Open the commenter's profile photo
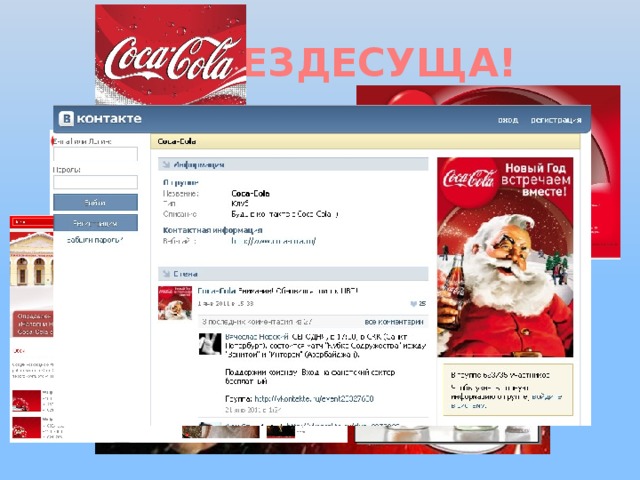This screenshot has width=640, height=480. tap(210, 344)
